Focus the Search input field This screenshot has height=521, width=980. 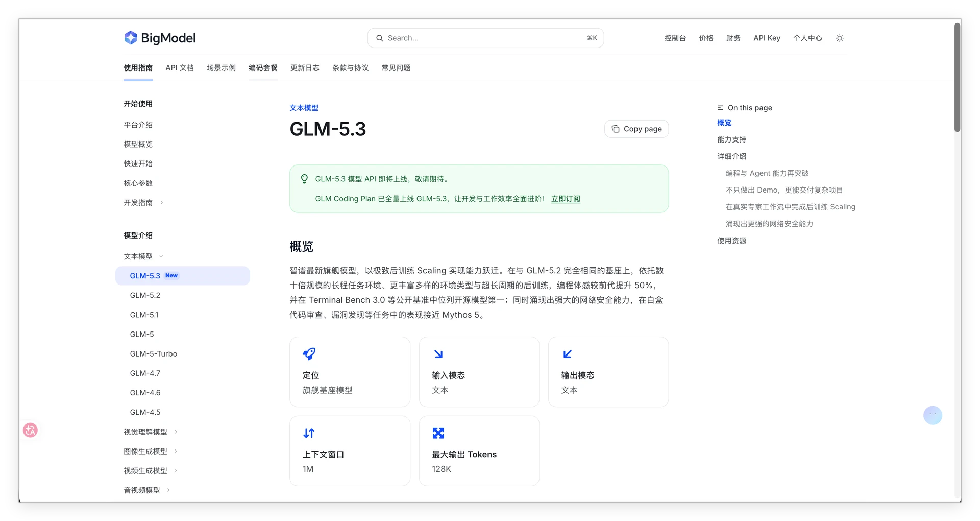[485, 38]
